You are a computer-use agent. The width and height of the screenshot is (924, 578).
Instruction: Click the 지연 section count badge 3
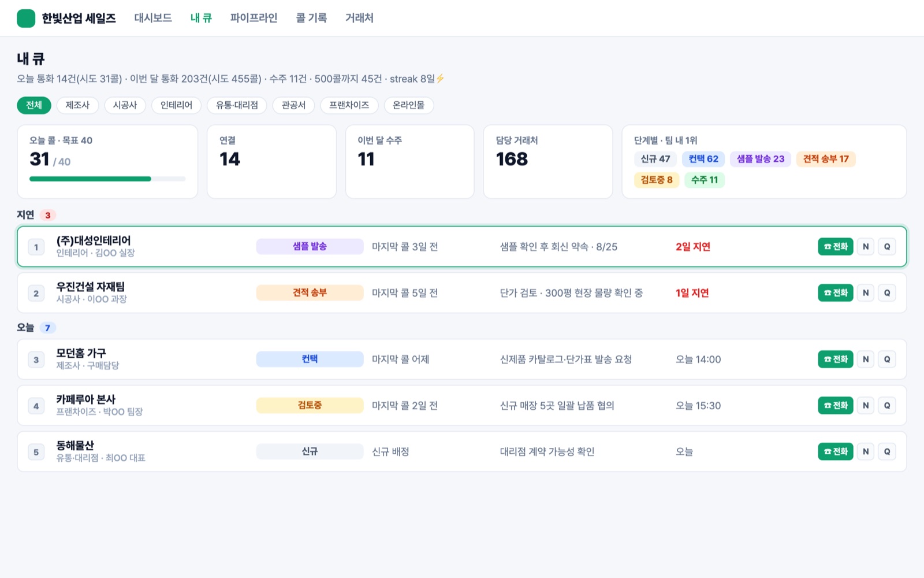[48, 215]
